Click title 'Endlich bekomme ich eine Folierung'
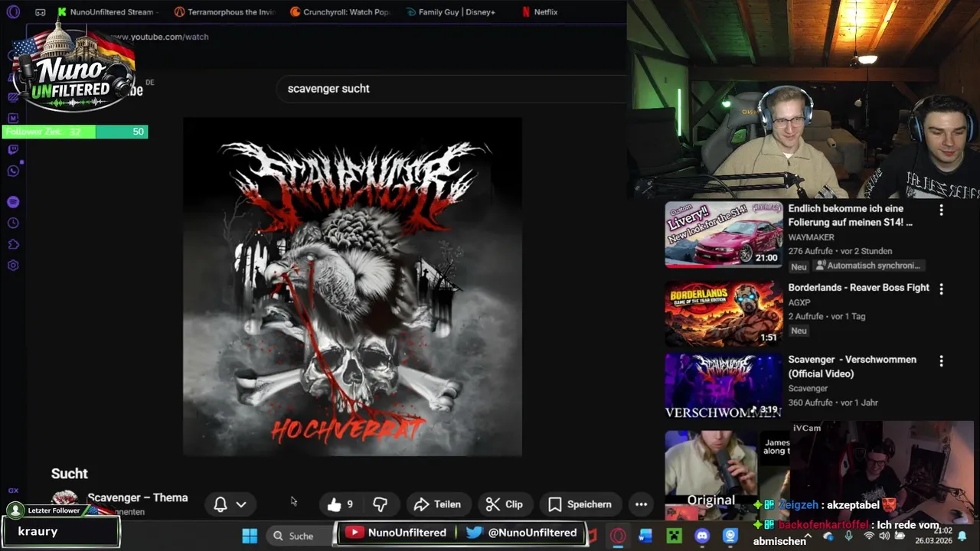The image size is (980, 551). click(x=851, y=215)
